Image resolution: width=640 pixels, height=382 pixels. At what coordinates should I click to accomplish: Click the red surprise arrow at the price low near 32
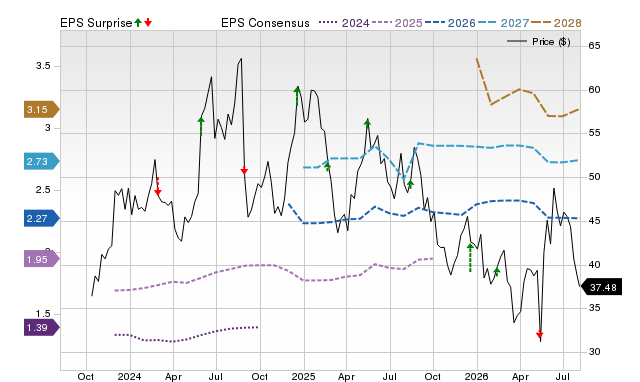coord(540,335)
